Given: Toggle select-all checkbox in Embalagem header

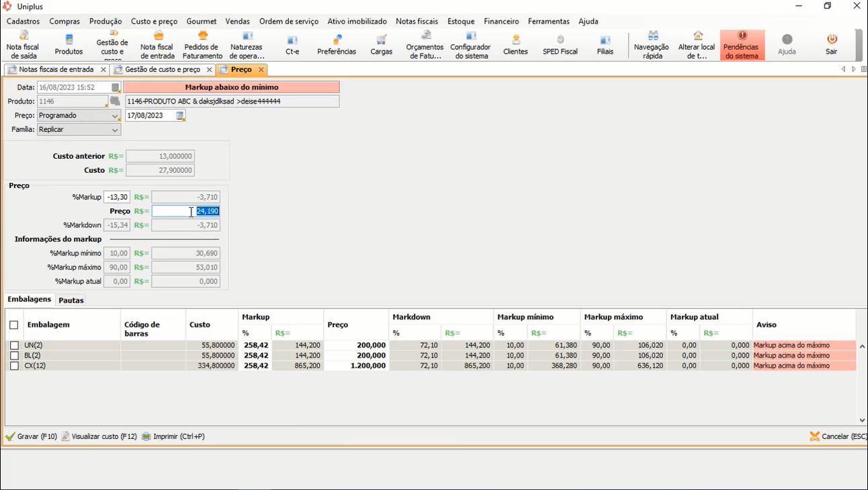Looking at the screenshot, I should point(13,325).
